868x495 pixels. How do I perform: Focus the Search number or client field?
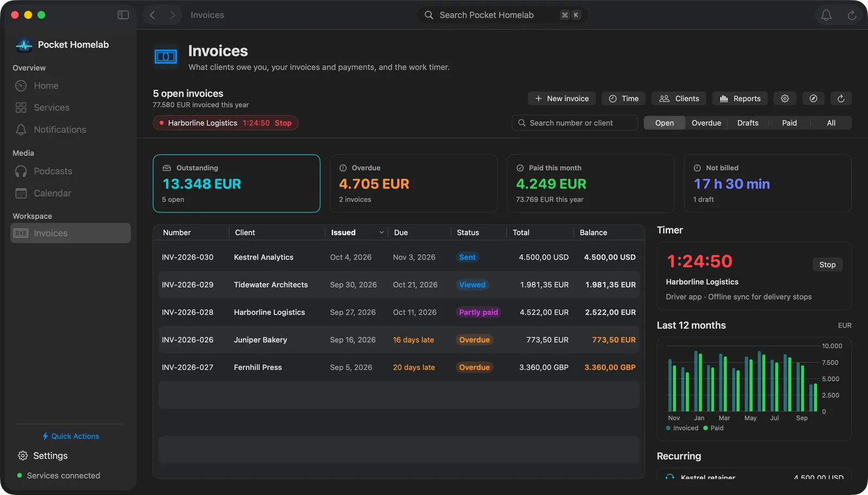[x=575, y=123]
